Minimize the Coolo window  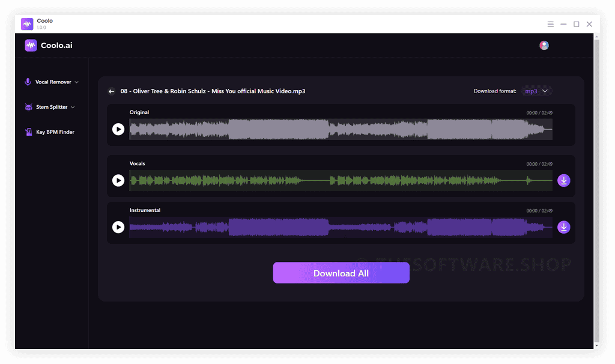click(563, 24)
